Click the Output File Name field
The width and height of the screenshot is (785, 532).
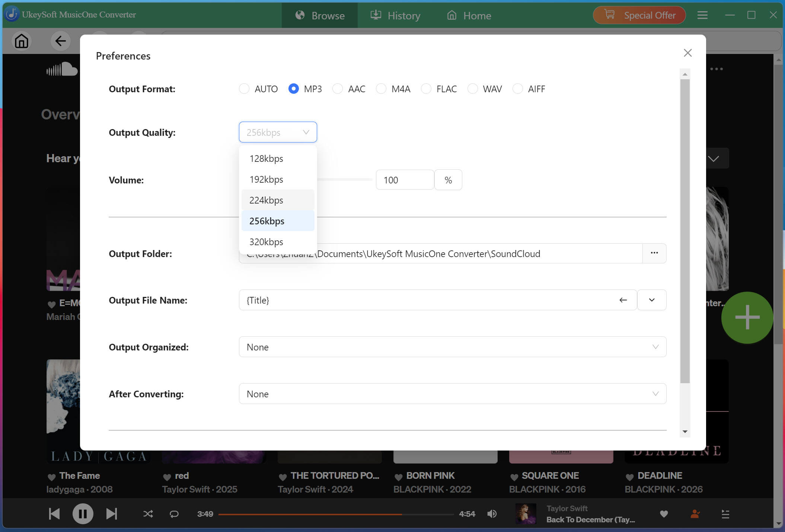(438, 300)
